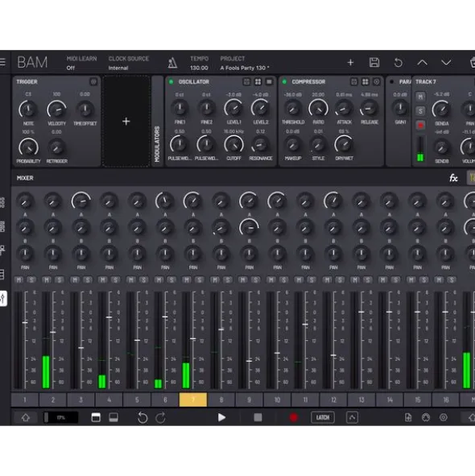Image resolution: width=475 pixels, height=476 pixels.
Task: Undo with bottom bar arrow
Action: [x=142, y=418]
